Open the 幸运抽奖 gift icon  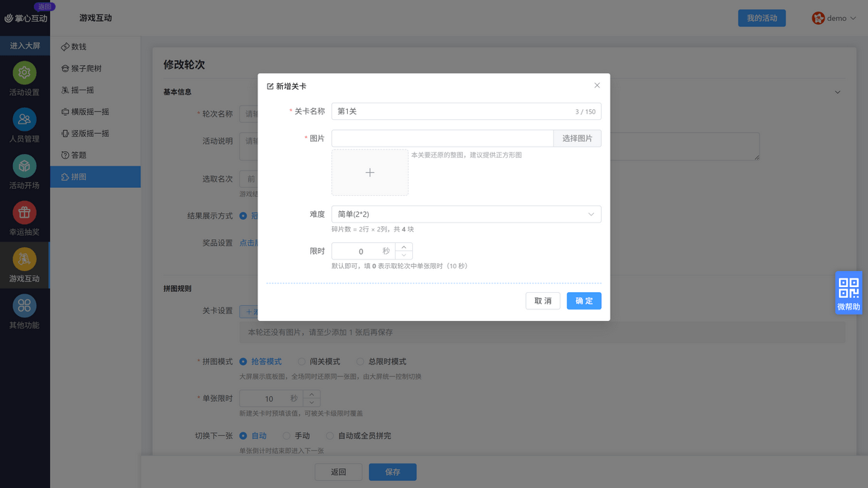coord(25,213)
